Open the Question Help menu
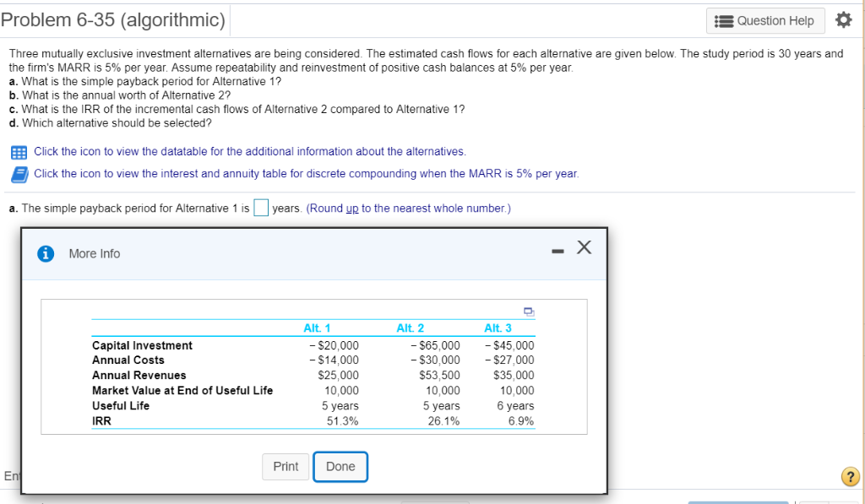The width and height of the screenshot is (865, 504). (765, 20)
